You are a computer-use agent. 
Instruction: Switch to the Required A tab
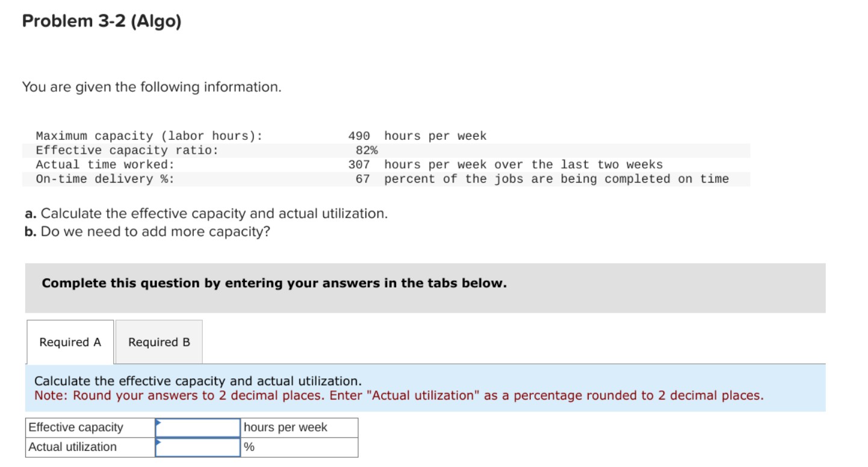(x=69, y=342)
